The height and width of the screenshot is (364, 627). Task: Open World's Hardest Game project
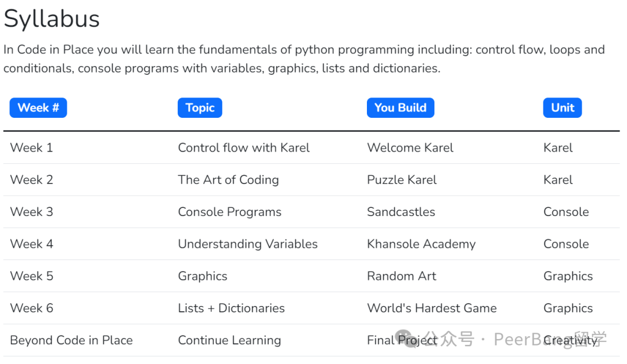(432, 308)
